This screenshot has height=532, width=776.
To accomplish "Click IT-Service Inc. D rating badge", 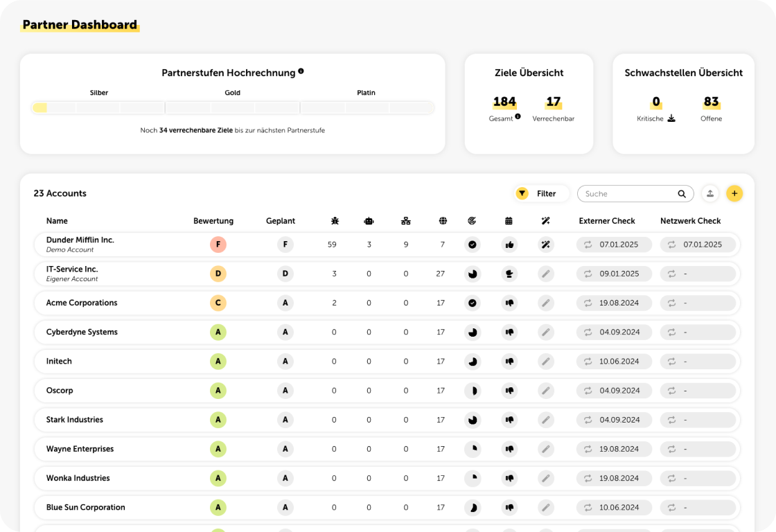I will coord(218,274).
